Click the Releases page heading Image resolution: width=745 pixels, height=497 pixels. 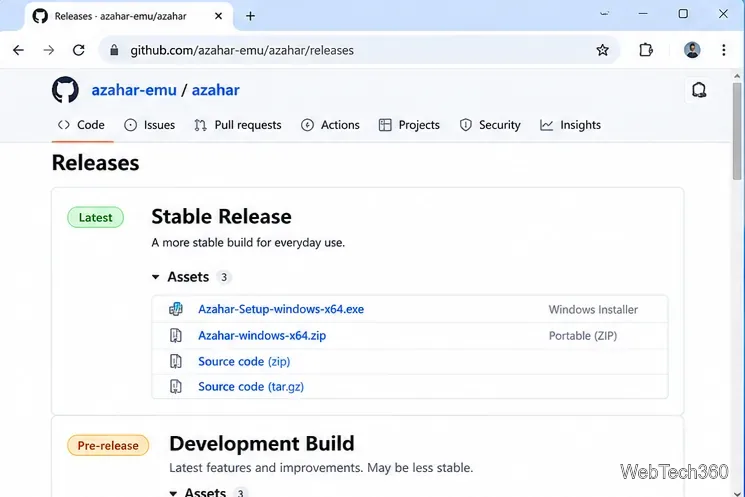pos(96,163)
